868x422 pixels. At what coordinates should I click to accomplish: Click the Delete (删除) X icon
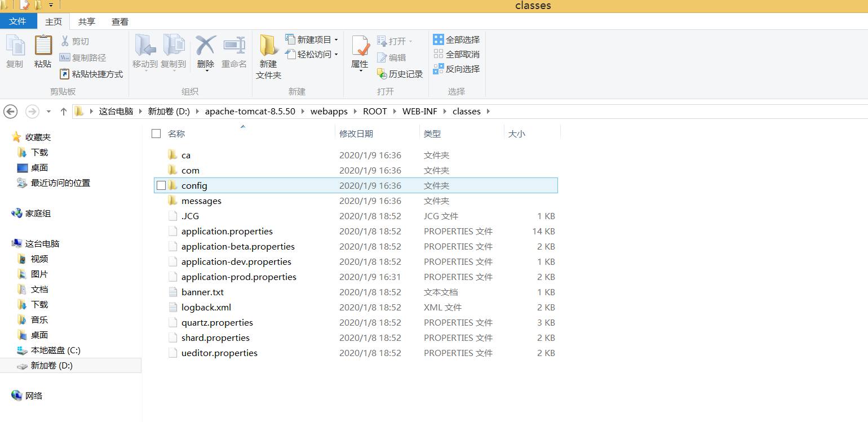206,45
